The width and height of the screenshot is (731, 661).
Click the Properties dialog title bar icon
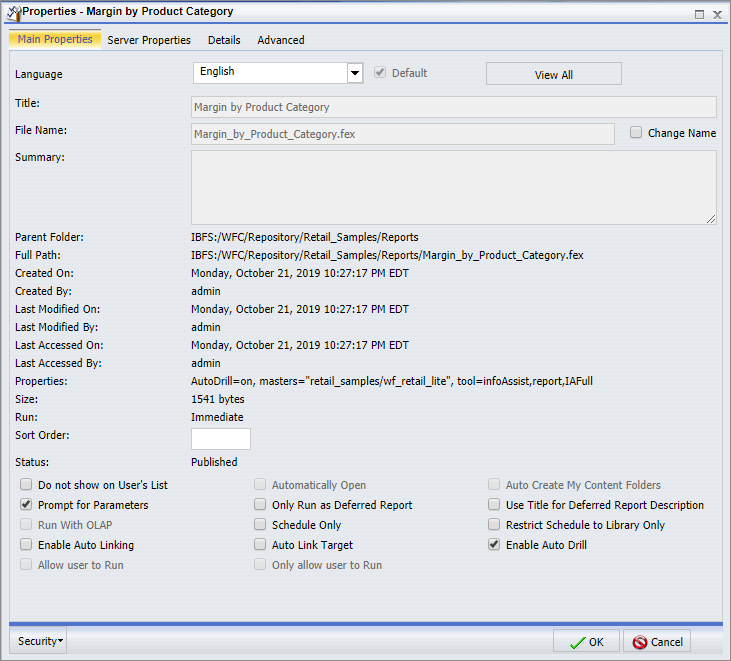click(x=14, y=13)
